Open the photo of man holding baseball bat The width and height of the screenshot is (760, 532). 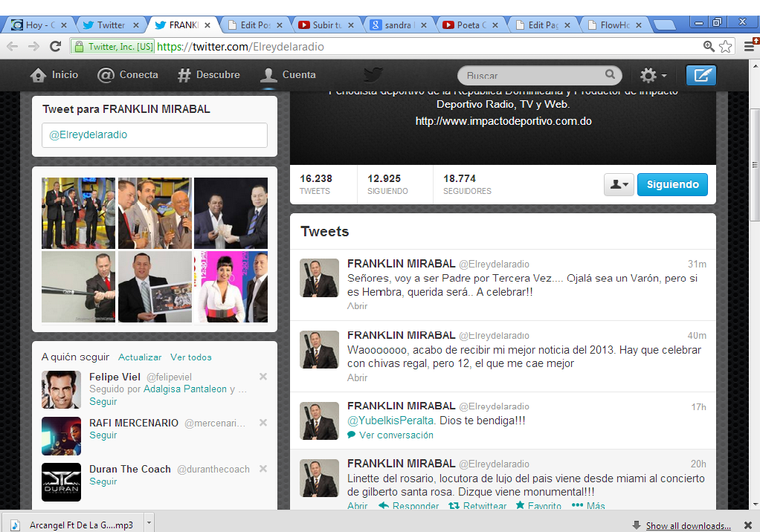(x=79, y=287)
